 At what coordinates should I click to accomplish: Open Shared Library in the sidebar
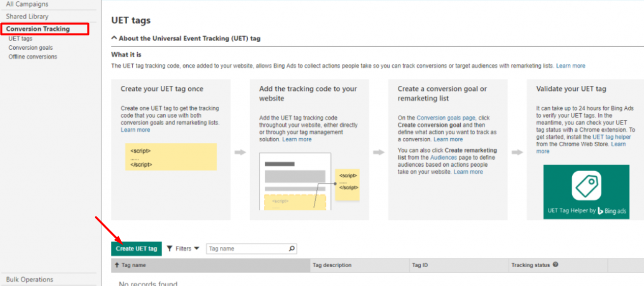click(27, 16)
